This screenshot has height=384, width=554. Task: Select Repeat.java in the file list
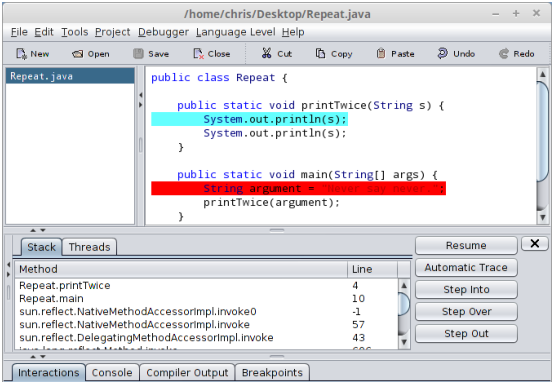click(70, 76)
